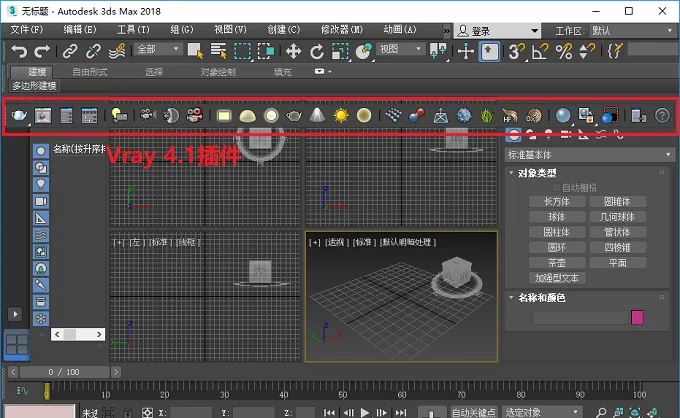This screenshot has width=680, height=418.
Task: Open the 标准基本体 category dropdown
Action: click(x=589, y=155)
